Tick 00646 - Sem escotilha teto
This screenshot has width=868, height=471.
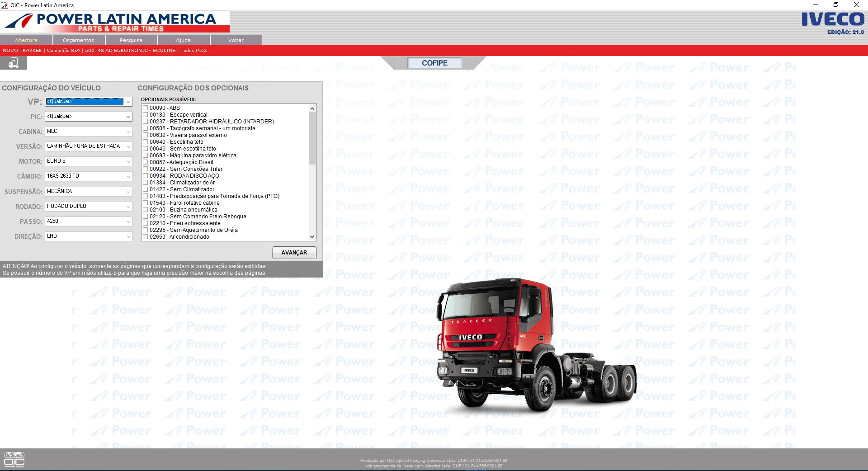(146, 149)
